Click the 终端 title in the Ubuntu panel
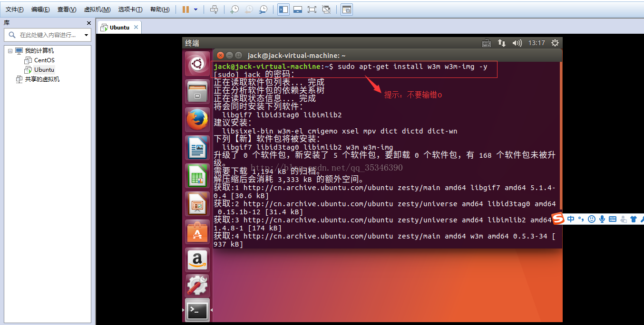The height and width of the screenshot is (325, 644). [192, 43]
